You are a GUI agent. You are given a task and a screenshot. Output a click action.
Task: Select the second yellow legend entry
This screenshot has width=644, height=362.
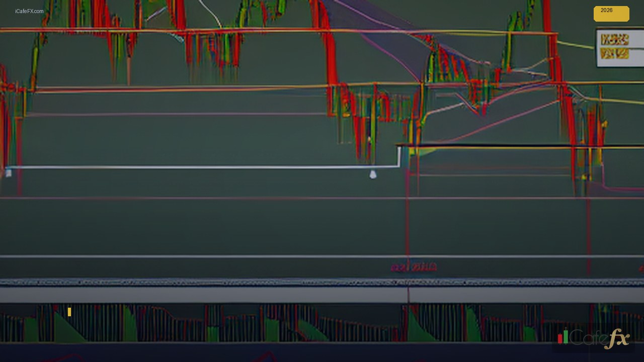615,53
